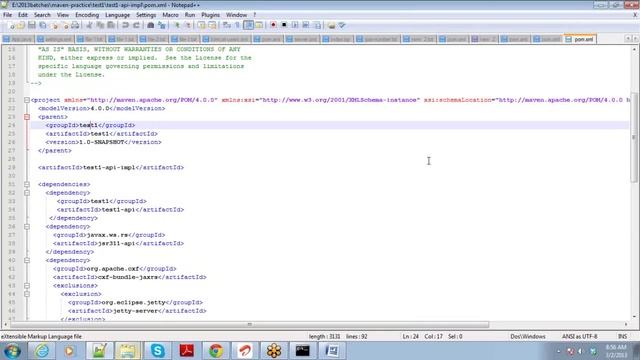Toggle INS insert mode in status bar
Image resolution: width=640 pixels, height=360 pixels.
pos(622,336)
